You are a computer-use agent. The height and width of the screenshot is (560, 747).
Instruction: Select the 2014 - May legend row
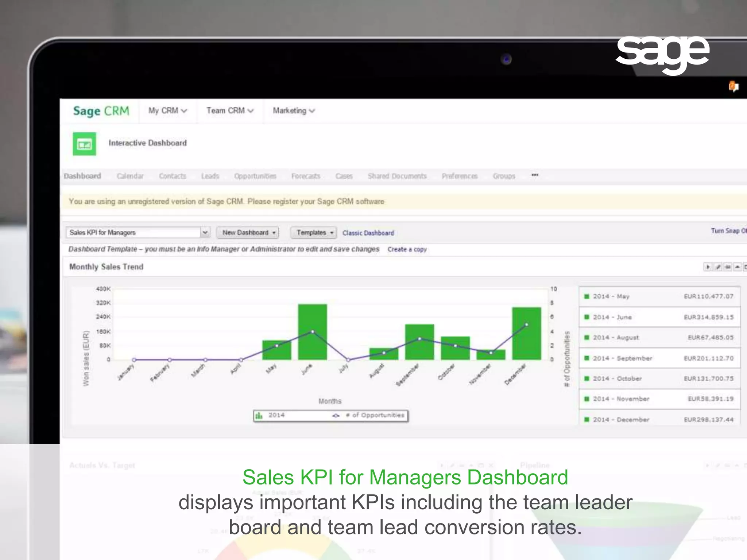tap(659, 296)
